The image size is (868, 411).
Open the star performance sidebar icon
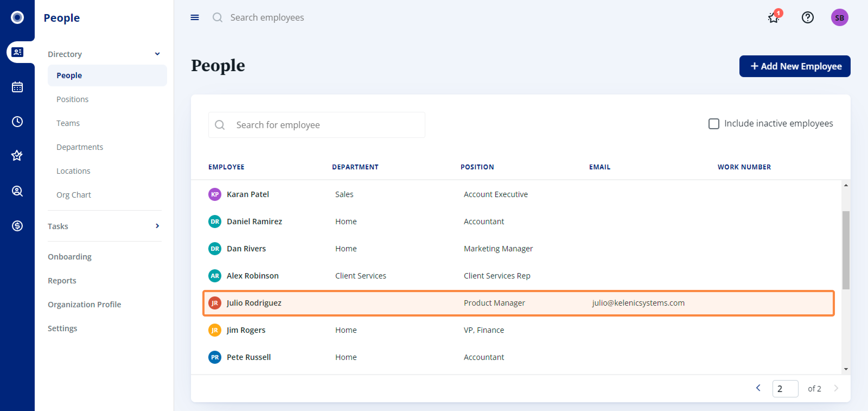click(x=17, y=156)
